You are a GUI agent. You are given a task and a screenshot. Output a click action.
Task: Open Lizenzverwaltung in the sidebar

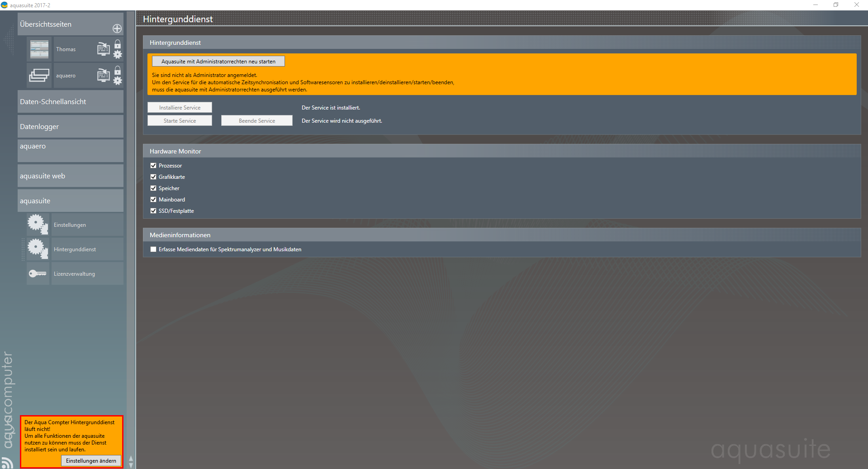click(87, 274)
